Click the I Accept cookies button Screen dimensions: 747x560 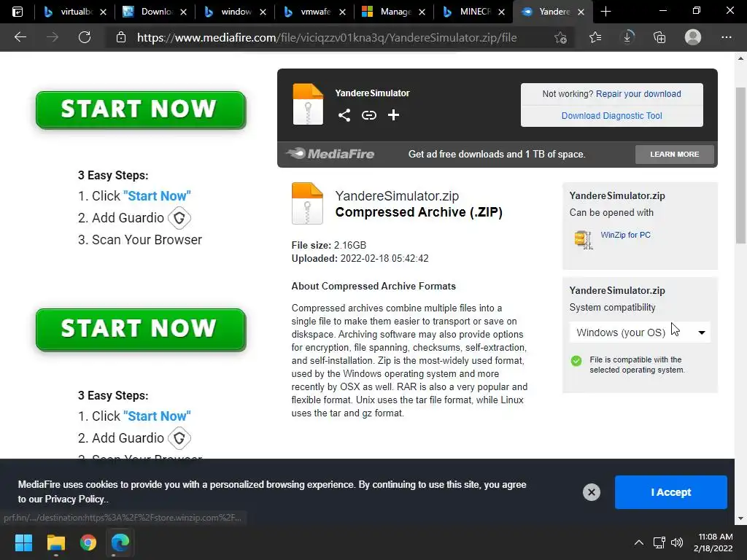[x=671, y=492]
